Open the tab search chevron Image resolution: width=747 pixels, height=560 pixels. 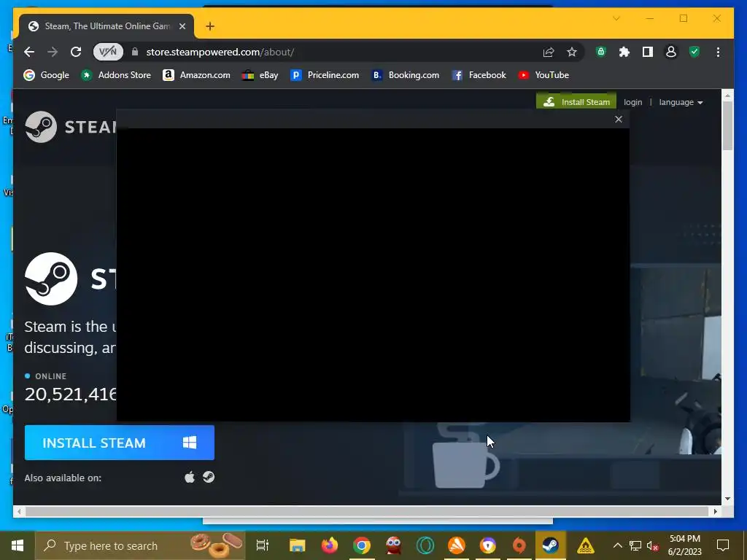coord(616,18)
